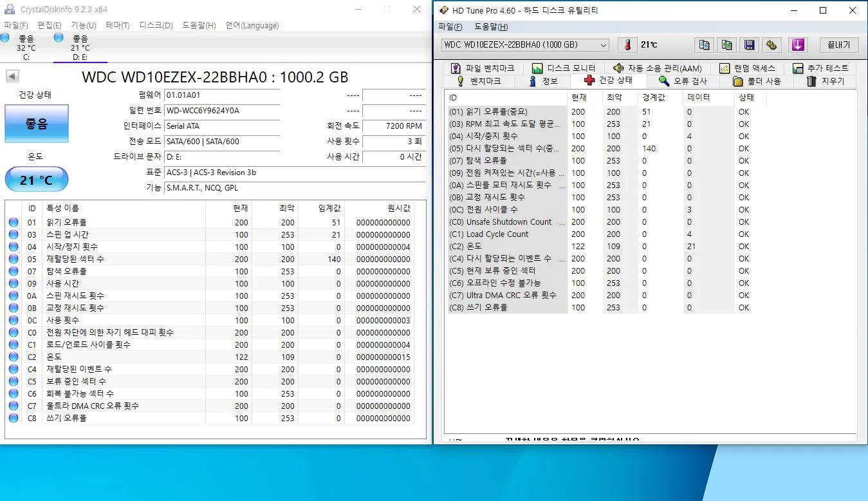Switch to 폴더 사용 tab
The width and height of the screenshot is (868, 501).
[757, 81]
